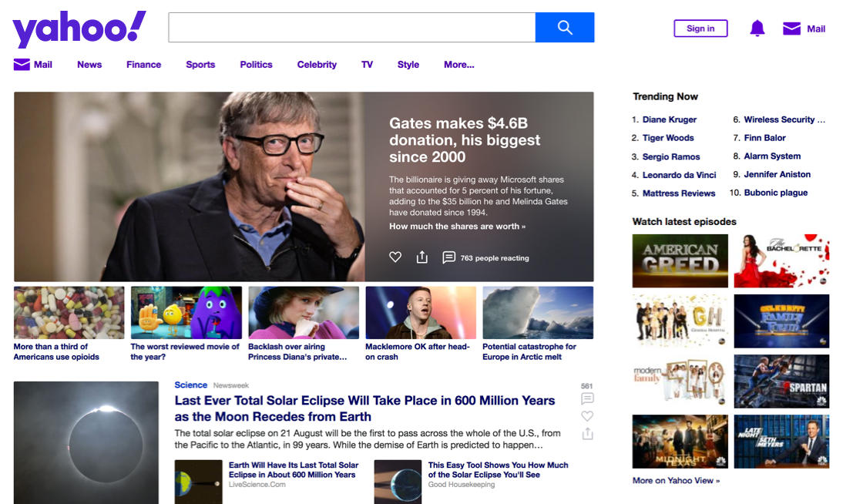Select trending topic Bubonic plague
This screenshot has height=504, width=843.
coord(775,193)
